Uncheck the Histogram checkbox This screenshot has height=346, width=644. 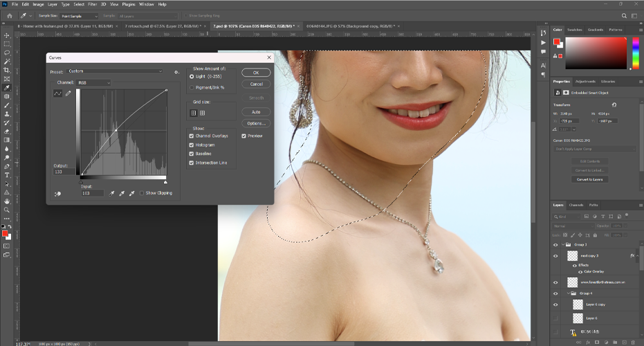click(x=192, y=145)
